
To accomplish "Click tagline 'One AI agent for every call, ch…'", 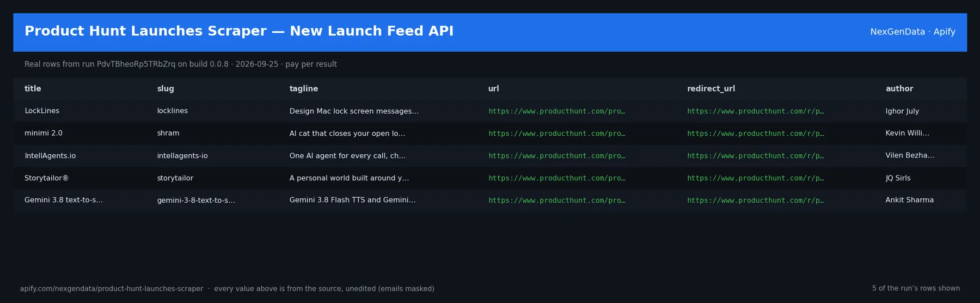I will coord(347,156).
